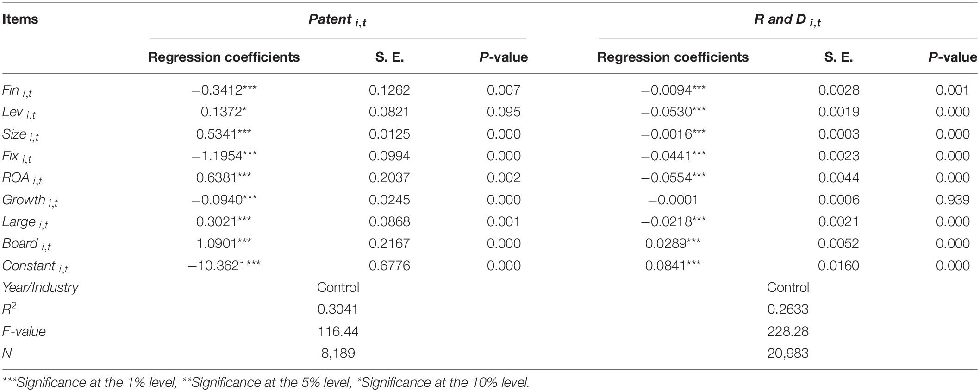Viewport: 980px width, 392px height.
Task: Click the Large i,t row label
Action: (x=25, y=222)
